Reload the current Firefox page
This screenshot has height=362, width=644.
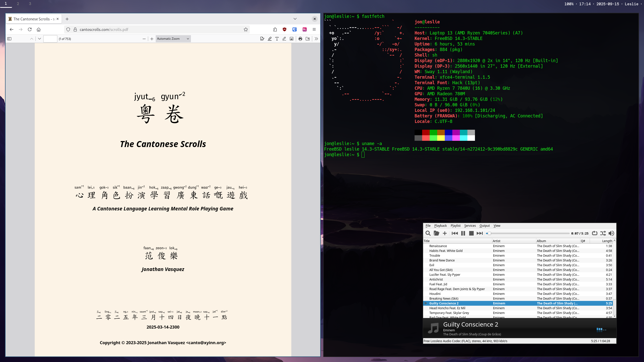[x=30, y=29]
